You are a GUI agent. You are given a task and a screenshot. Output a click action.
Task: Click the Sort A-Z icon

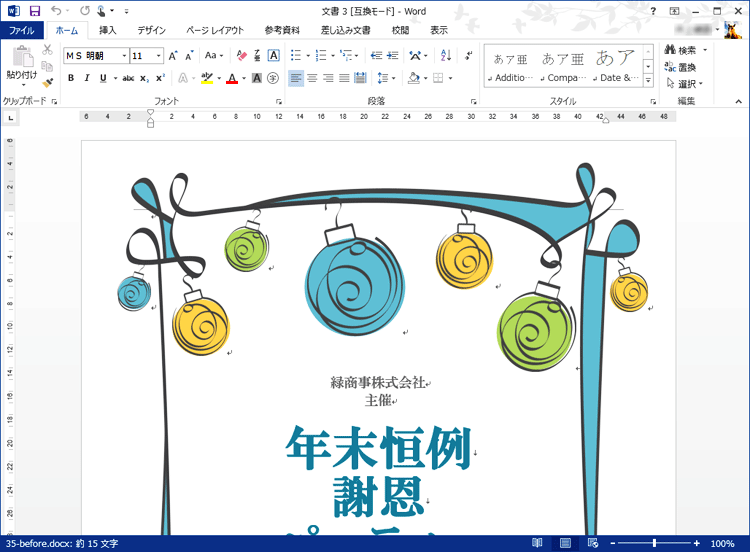[x=446, y=56]
